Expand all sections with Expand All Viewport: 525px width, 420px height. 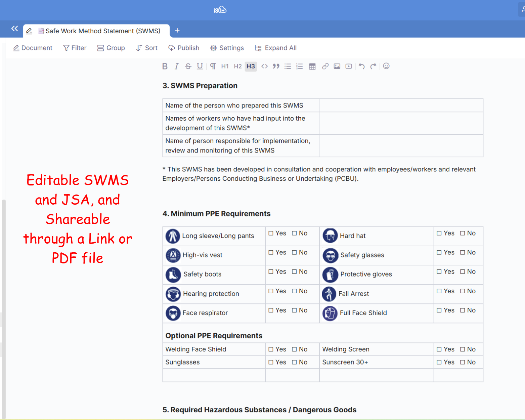coord(276,48)
